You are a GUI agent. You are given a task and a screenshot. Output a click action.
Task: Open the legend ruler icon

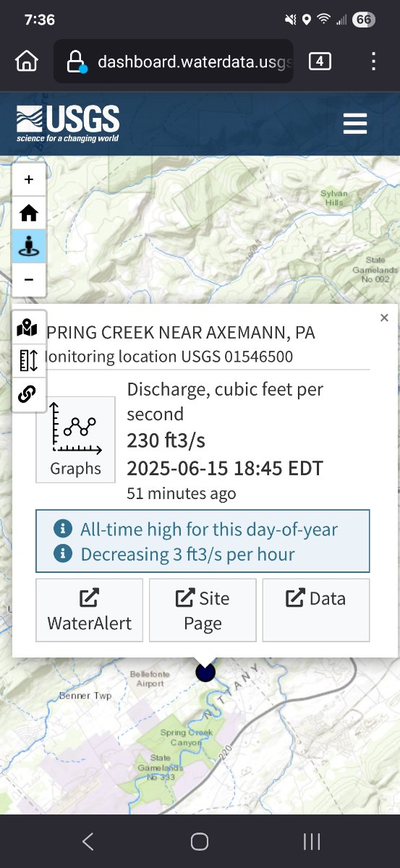coord(27,360)
